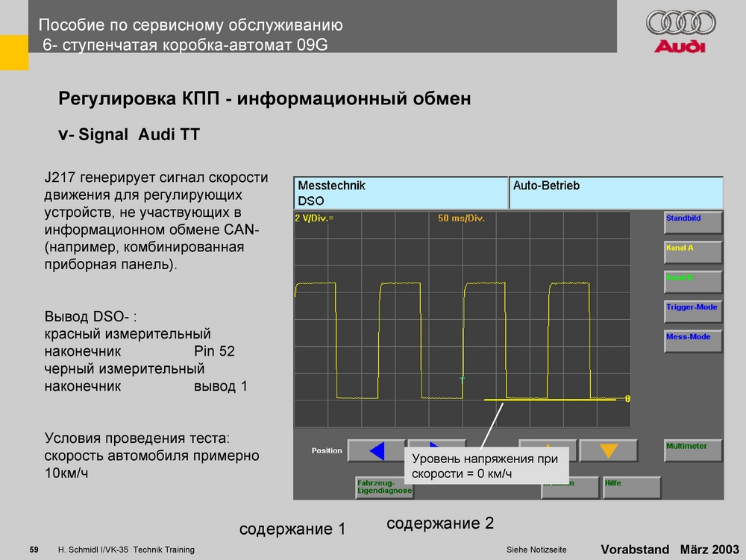Click the Standbild button
746x560 pixels.
[693, 222]
